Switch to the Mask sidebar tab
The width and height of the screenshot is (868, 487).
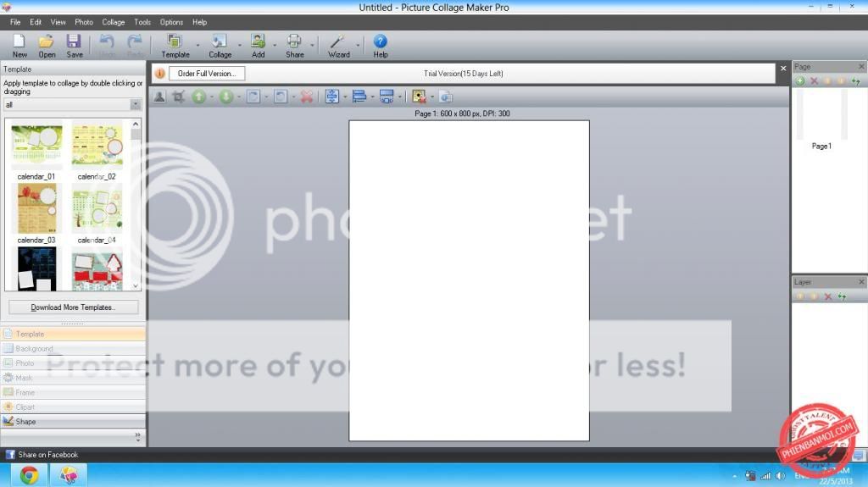73,378
